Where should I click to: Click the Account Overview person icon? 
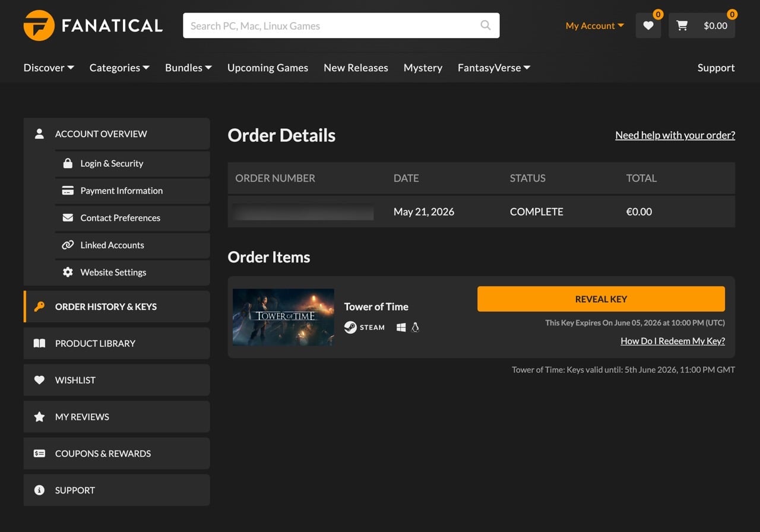(x=39, y=134)
